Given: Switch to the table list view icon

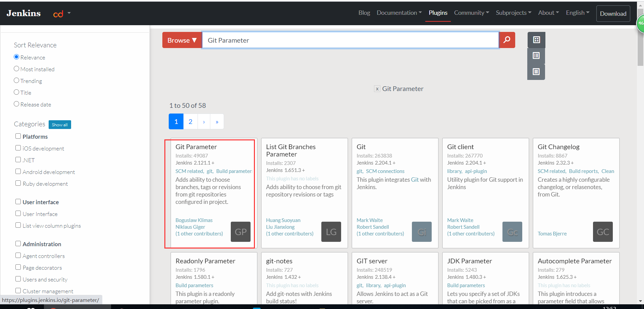Looking at the screenshot, I should click(536, 56).
